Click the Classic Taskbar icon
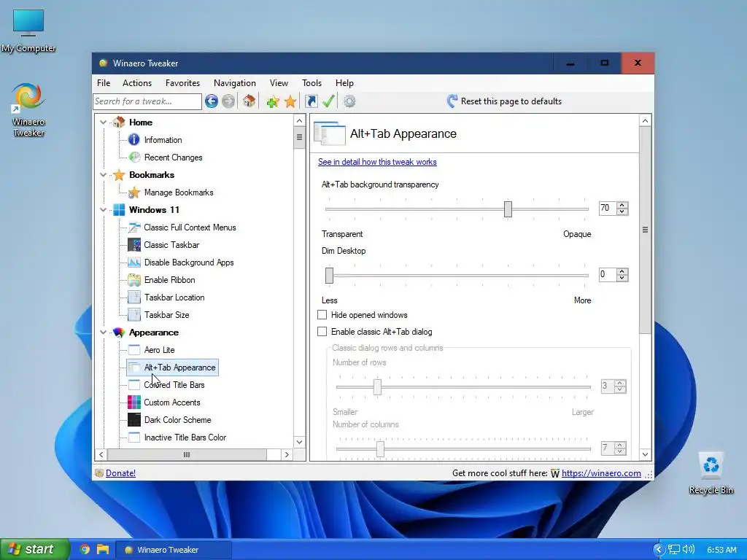This screenshot has height=560, width=747. [x=134, y=245]
